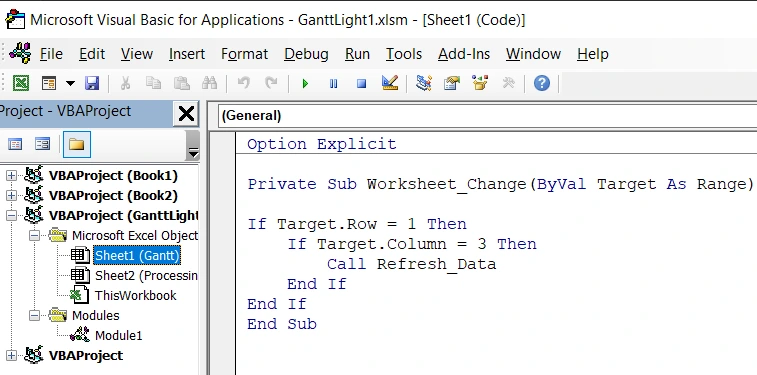Click the End Sub code line
This screenshot has height=375, width=757.
tap(282, 324)
